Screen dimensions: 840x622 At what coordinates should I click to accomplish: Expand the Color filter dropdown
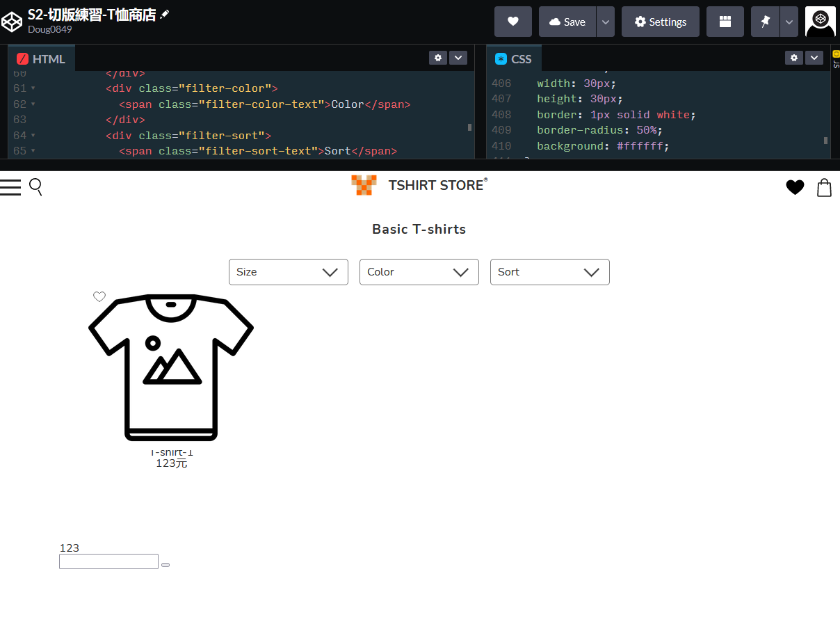tap(419, 272)
